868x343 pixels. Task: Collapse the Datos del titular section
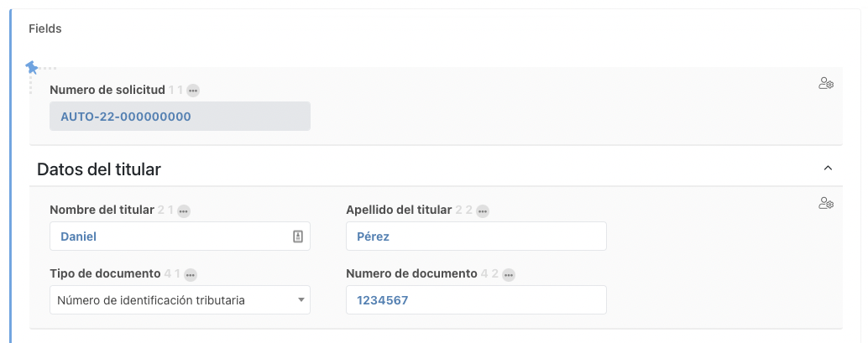click(x=828, y=169)
